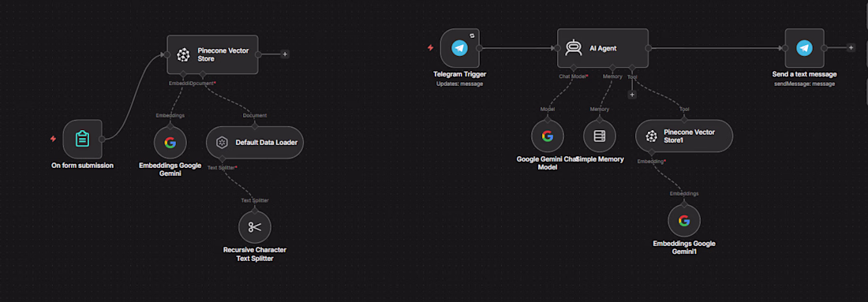Screen dimensions: 868x302
Task: Click the "On form submission" label
Action: coord(83,166)
